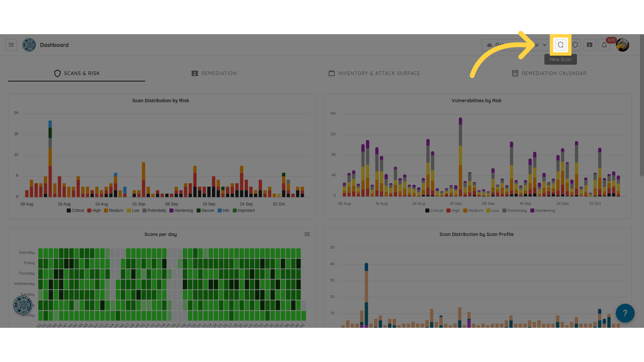Screen dimensions: 644x362
Task: Click the Friday row label in heatmap
Action: (29, 263)
